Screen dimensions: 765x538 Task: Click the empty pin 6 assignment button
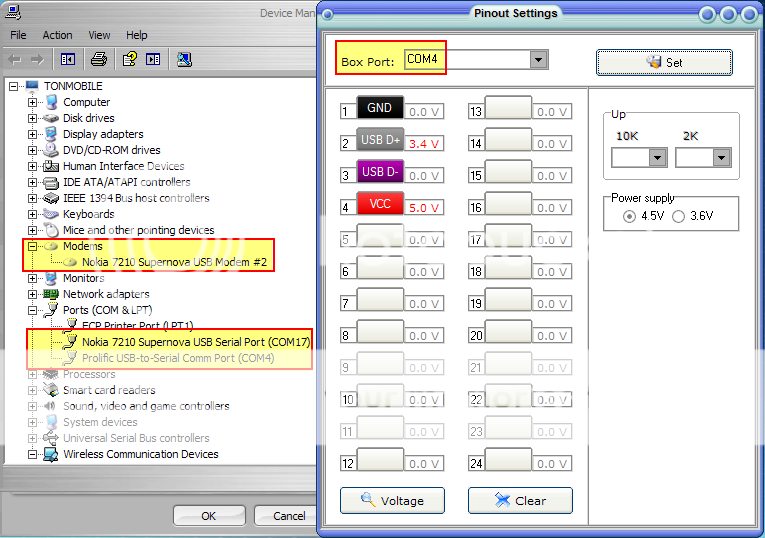tap(380, 267)
